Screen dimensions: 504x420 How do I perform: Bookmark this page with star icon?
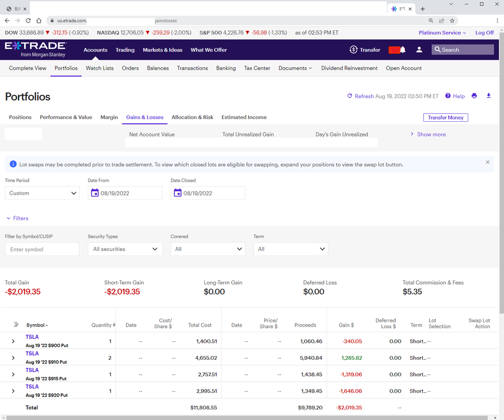coord(452,20)
